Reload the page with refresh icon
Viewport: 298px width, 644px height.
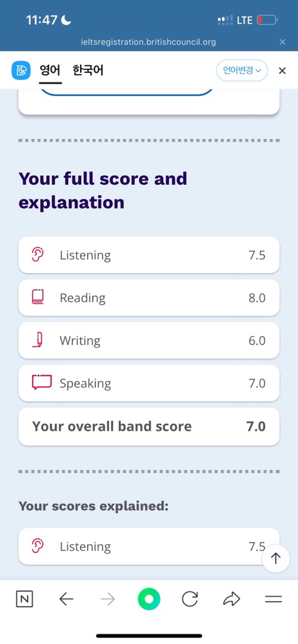pos(190,599)
